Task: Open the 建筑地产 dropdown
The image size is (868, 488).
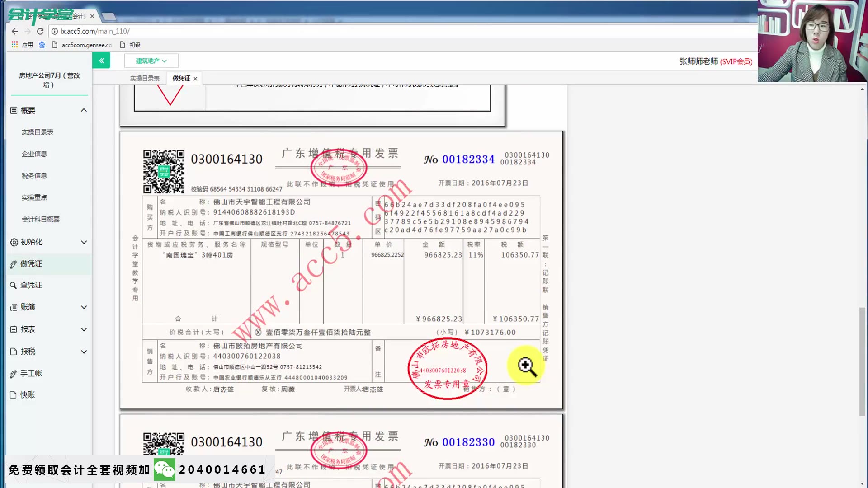Action: click(x=151, y=61)
